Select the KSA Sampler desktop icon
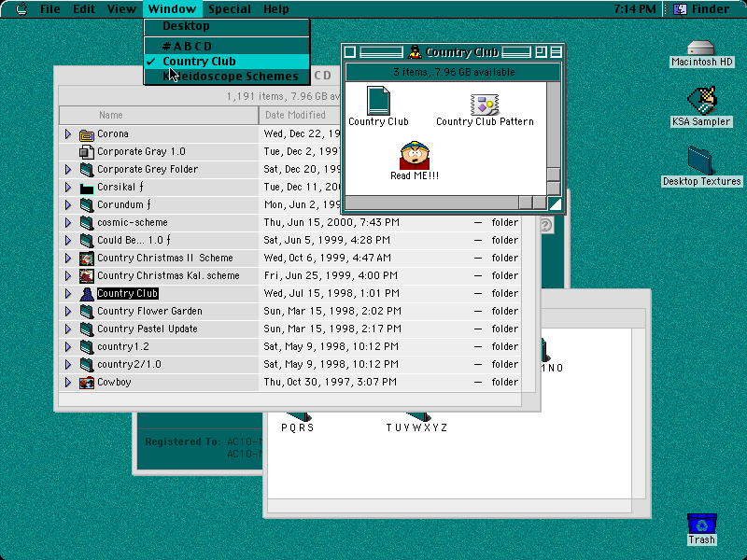 (x=702, y=101)
